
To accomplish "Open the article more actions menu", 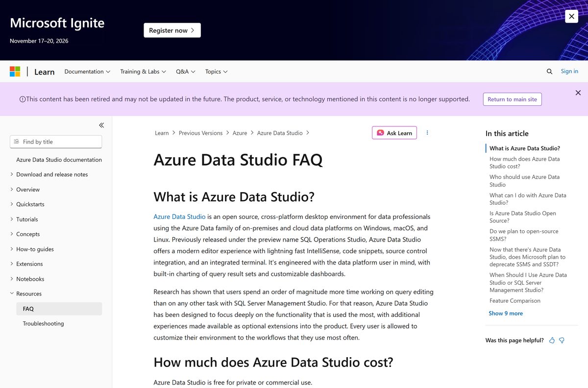I will point(427,133).
